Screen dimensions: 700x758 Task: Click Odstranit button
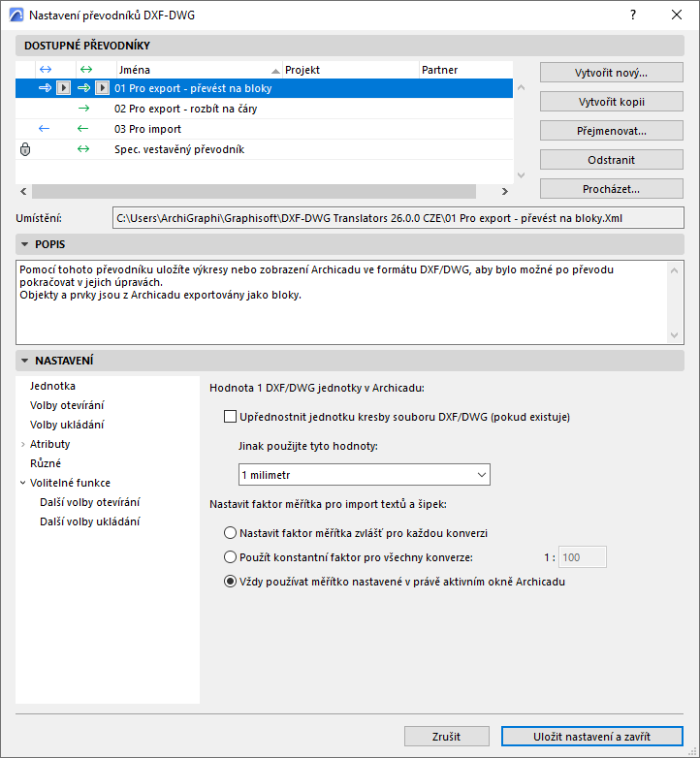[x=611, y=160]
